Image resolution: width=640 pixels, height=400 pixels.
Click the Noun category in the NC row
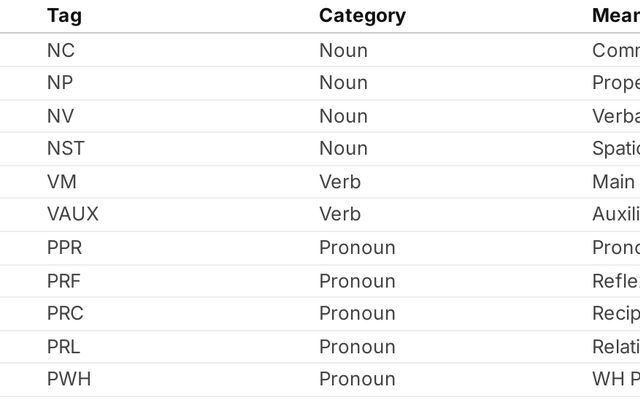343,50
